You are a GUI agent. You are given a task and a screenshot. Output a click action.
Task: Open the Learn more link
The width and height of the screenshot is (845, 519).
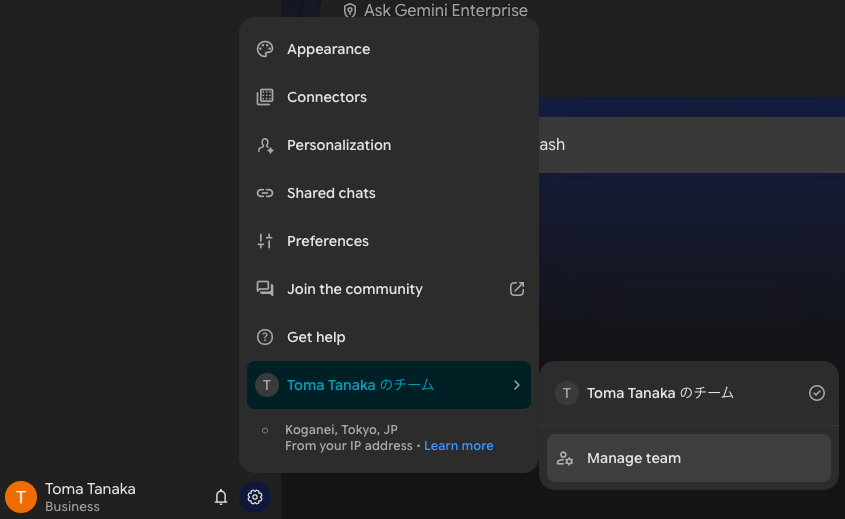tap(459, 446)
